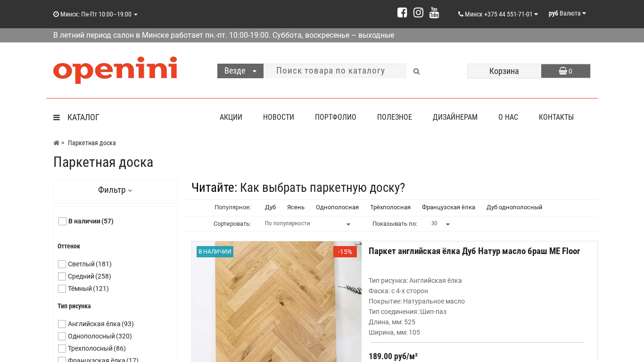Focus the catalog search input field
This screenshot has height=362, width=644.
coord(335,71)
